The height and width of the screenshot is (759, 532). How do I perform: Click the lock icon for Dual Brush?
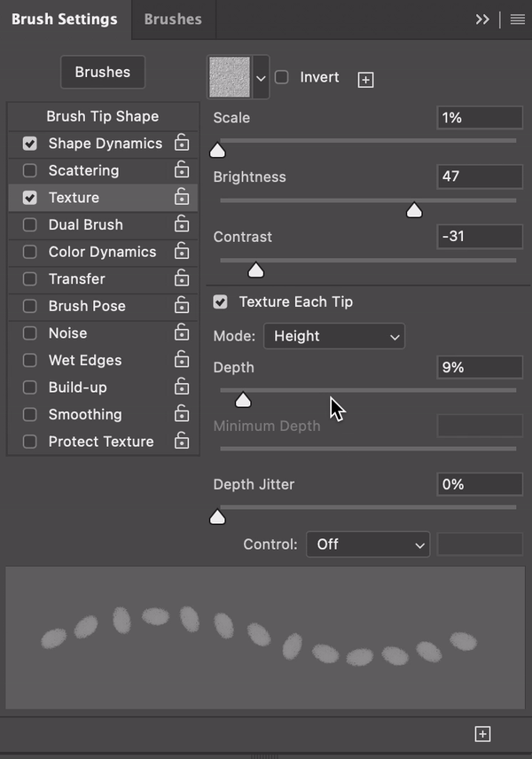(x=182, y=224)
